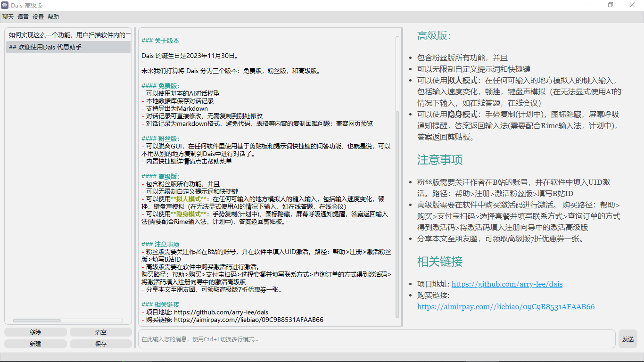The height and width of the screenshot is (362, 644).
Task: Open the 聊天 menu
Action: (8, 16)
